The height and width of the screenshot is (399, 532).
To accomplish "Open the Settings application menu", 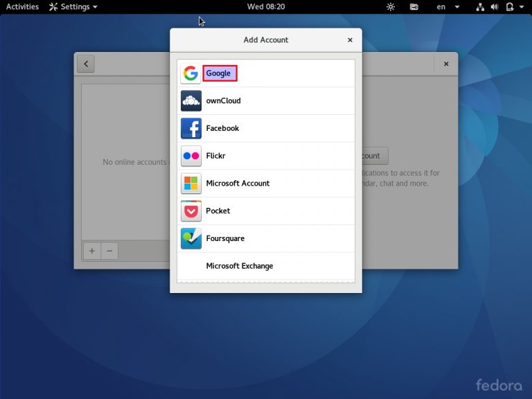I will tap(73, 7).
